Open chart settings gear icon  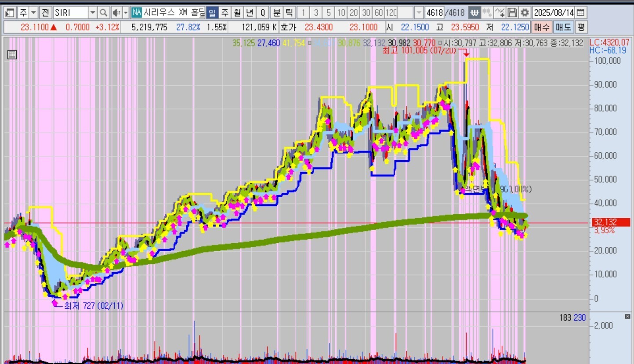click(524, 12)
